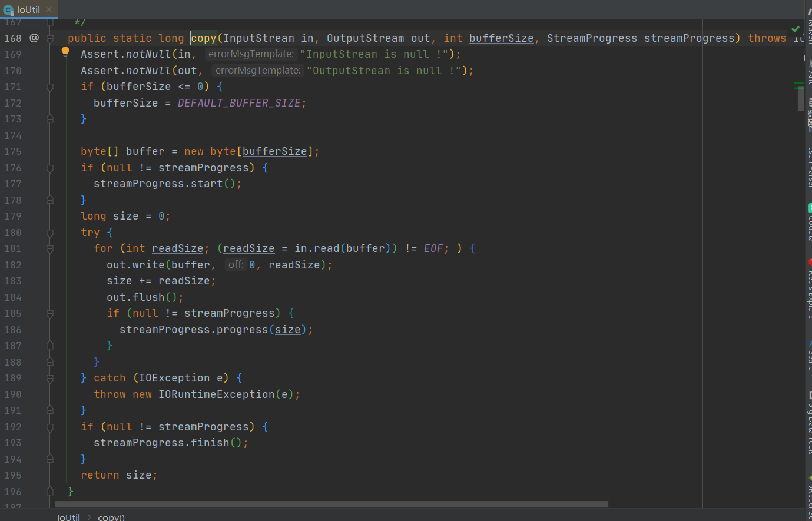The width and height of the screenshot is (812, 521).
Task: Click Assert.notNull on line 170
Action: coord(125,71)
